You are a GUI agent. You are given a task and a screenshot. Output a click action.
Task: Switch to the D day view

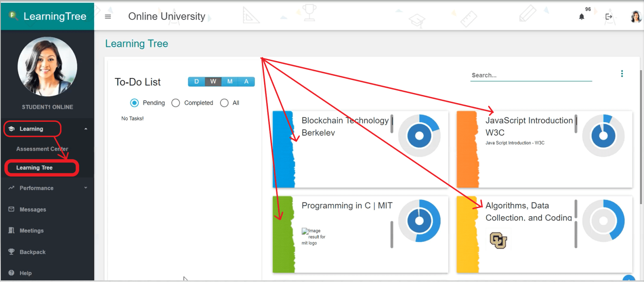click(x=196, y=82)
